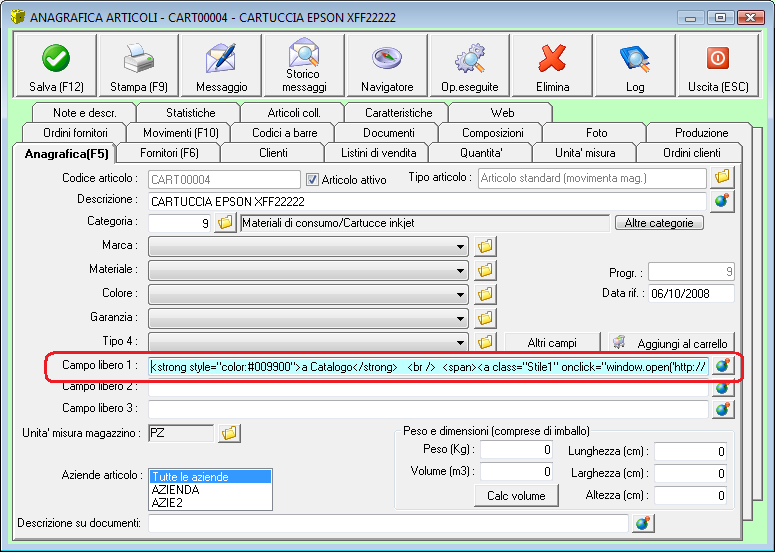Open the Articoli coll. tab
This screenshot has height=552, width=775.
point(294,113)
